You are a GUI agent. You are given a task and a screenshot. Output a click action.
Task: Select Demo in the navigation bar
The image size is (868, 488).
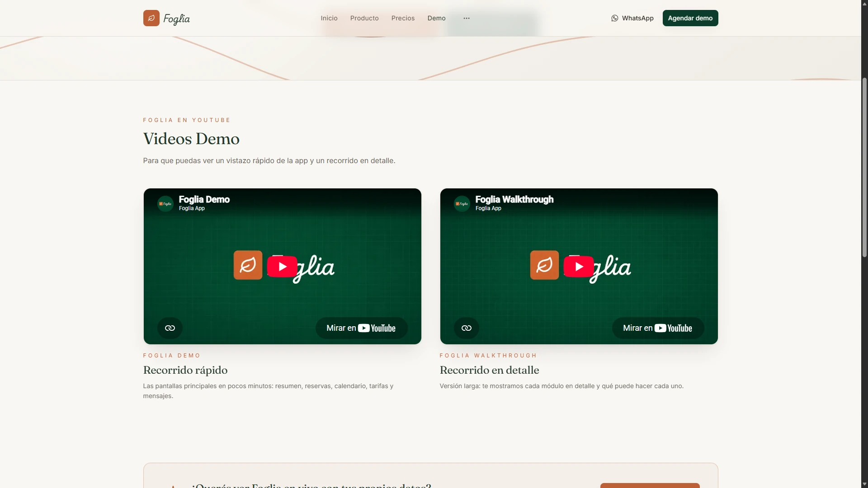437,18
